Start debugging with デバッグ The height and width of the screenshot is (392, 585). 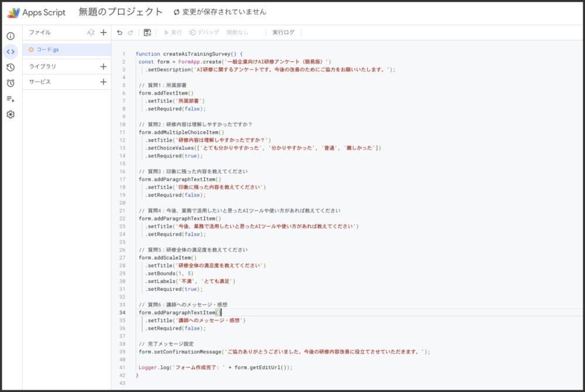(x=205, y=32)
